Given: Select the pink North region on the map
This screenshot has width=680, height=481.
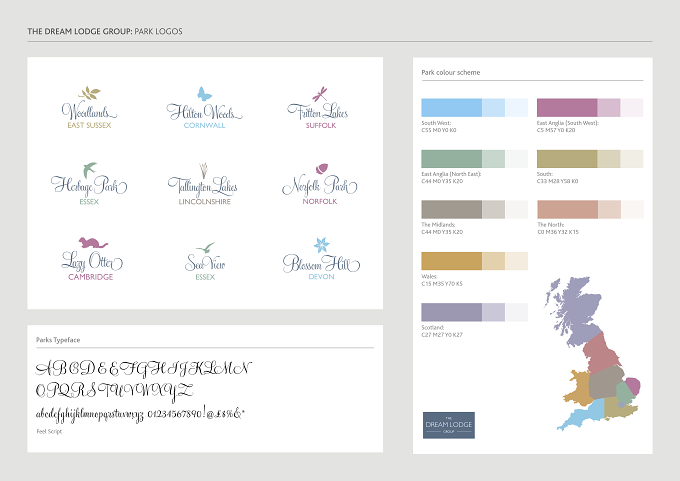Looking at the screenshot, I should (600, 353).
